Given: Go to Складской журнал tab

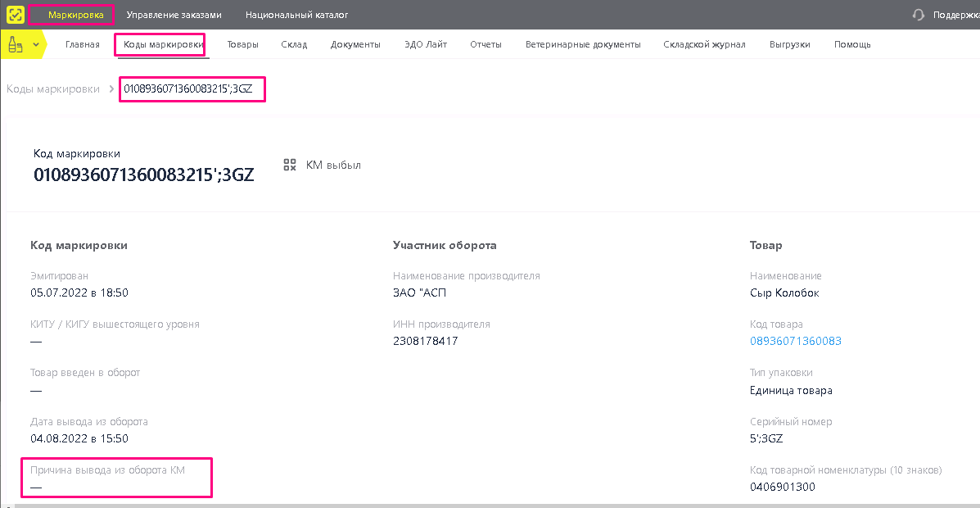Looking at the screenshot, I should 704,44.
